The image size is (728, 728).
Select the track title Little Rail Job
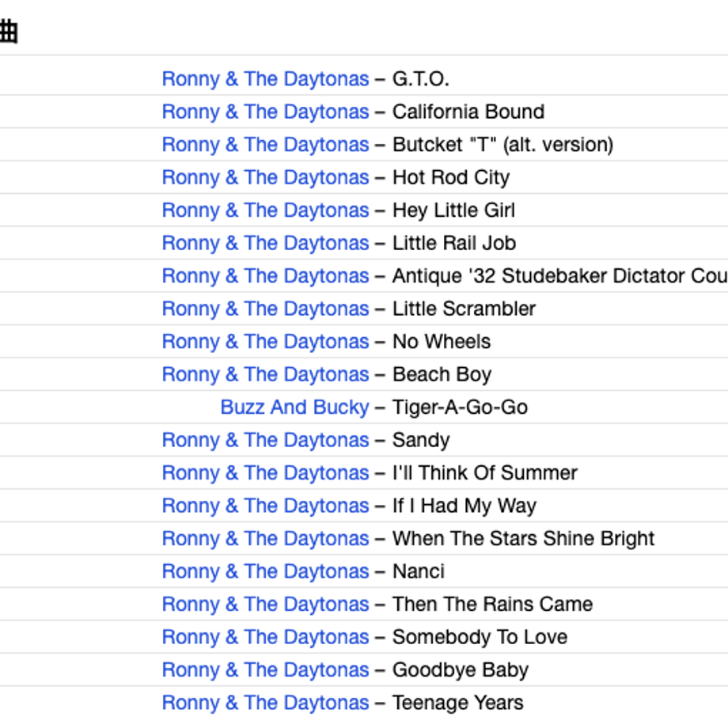coord(454,243)
